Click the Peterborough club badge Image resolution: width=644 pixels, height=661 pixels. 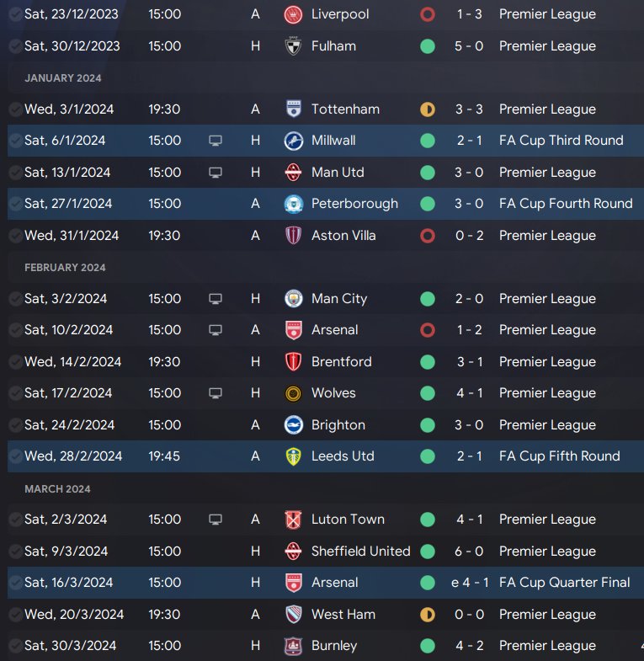coord(294,204)
